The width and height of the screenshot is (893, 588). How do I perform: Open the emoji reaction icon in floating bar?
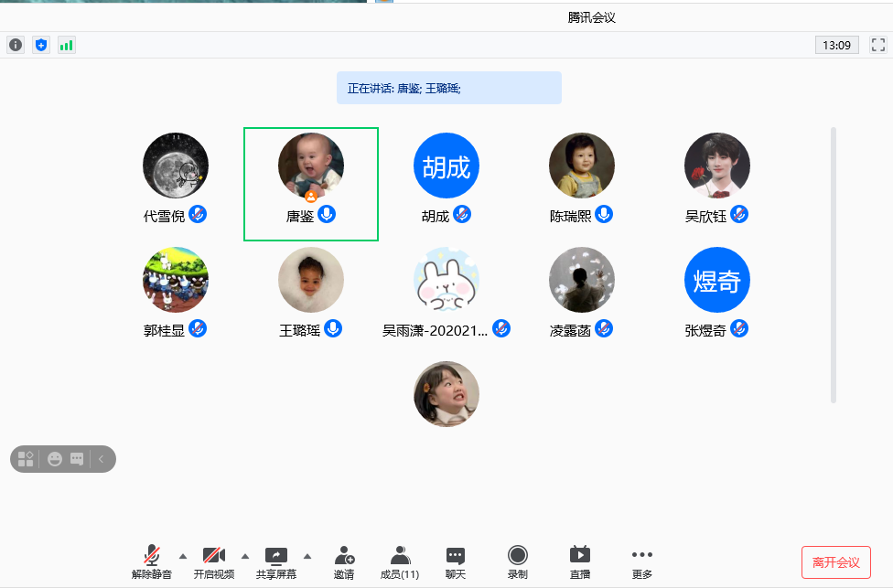(x=55, y=459)
